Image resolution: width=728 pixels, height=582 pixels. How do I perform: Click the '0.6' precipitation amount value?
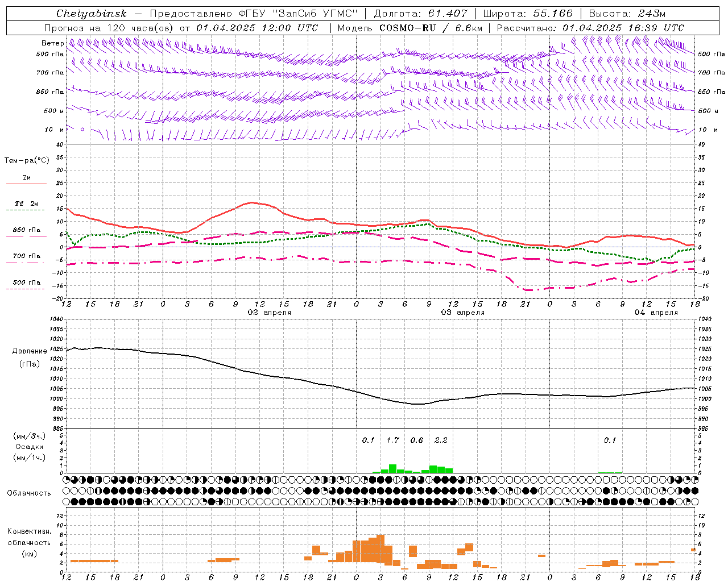pos(417,440)
